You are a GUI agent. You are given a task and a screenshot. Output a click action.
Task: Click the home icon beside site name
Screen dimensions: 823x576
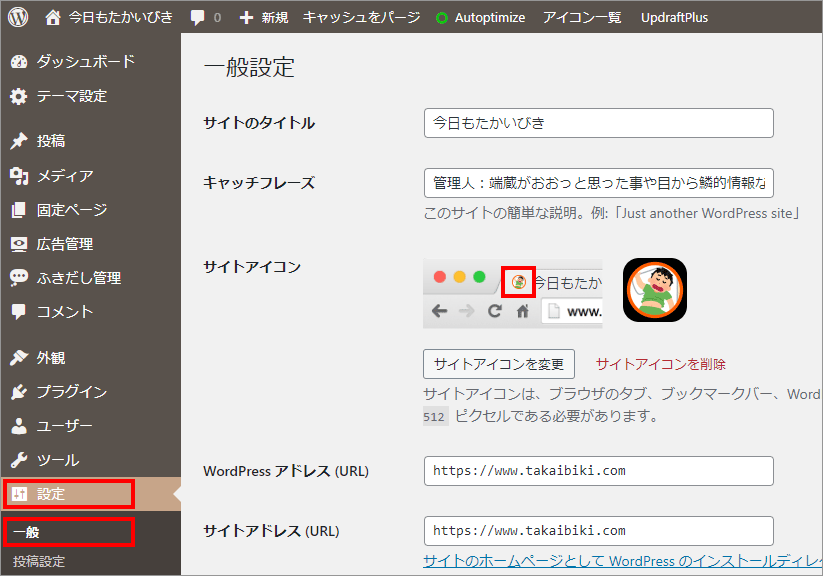coord(52,17)
